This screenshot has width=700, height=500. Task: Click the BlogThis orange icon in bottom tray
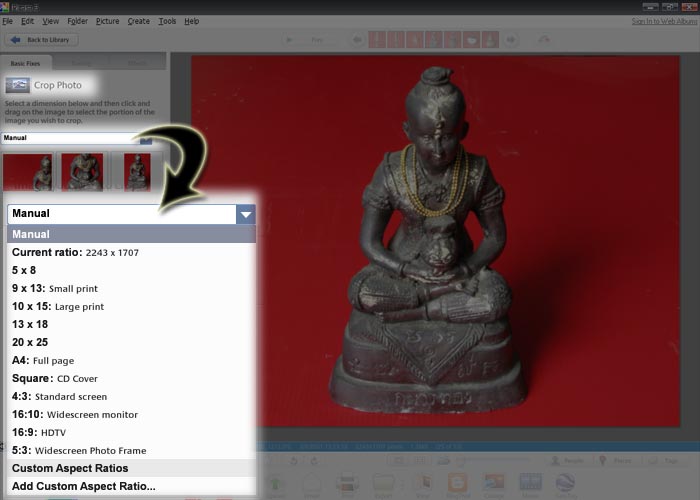pyautogui.click(x=458, y=485)
